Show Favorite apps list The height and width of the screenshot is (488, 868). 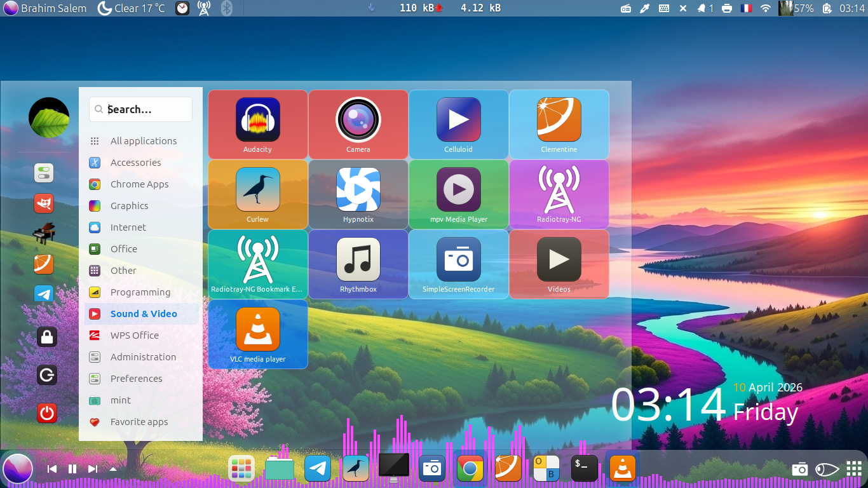[142, 422]
